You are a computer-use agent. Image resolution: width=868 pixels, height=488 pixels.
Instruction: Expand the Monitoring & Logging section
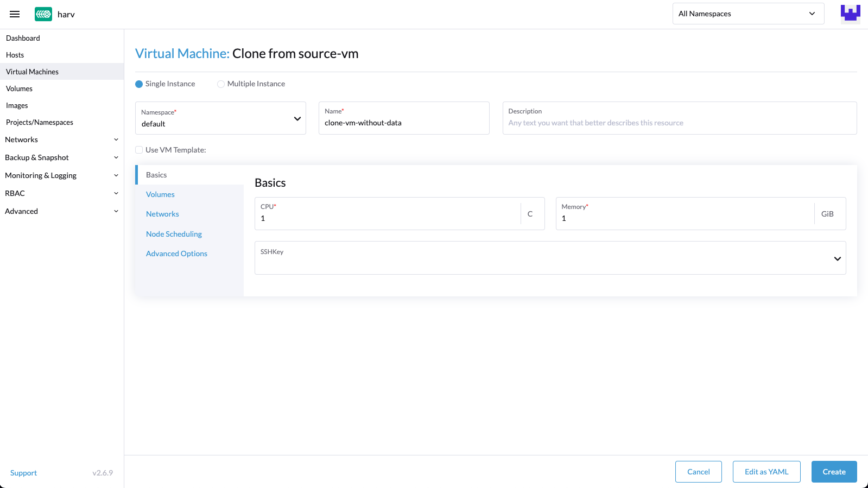[x=61, y=175]
